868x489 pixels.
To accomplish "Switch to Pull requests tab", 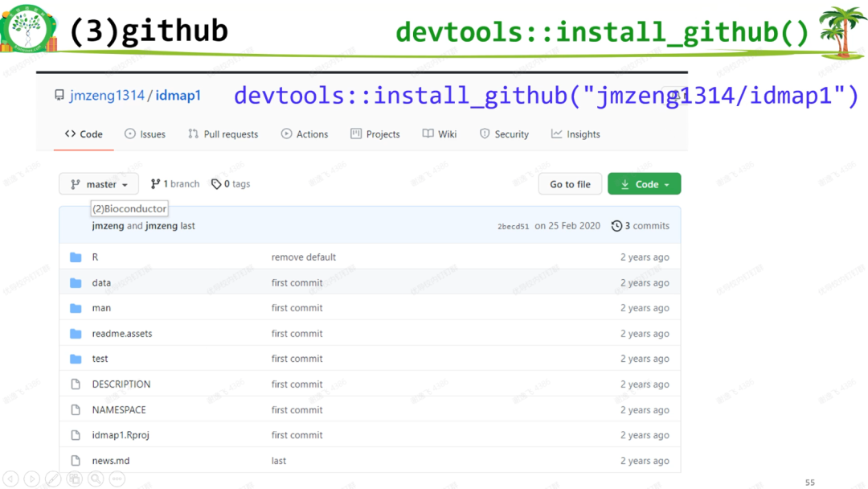I will (223, 134).
